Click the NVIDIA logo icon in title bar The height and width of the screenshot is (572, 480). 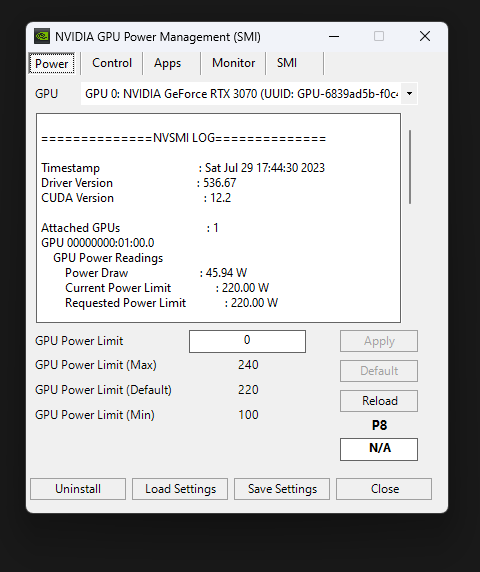(42, 36)
